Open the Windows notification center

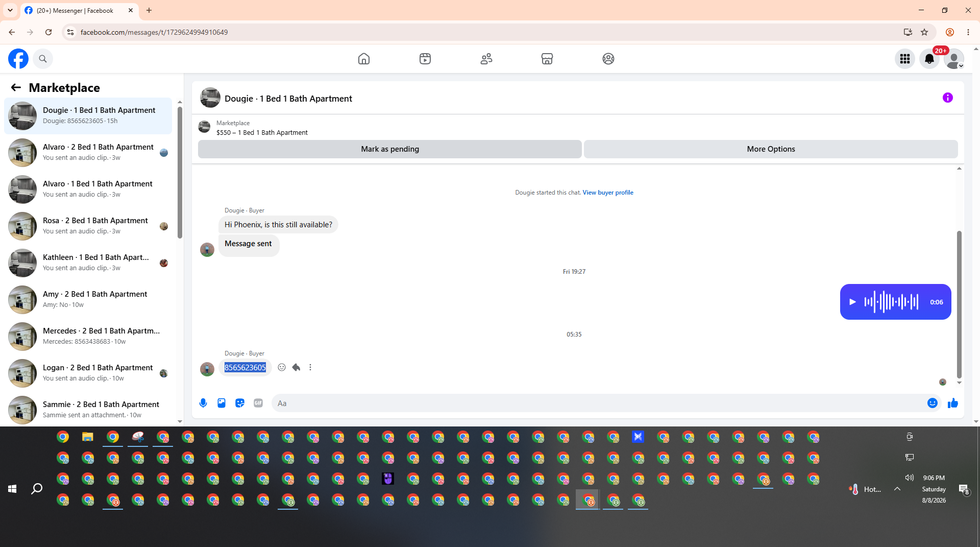point(964,489)
